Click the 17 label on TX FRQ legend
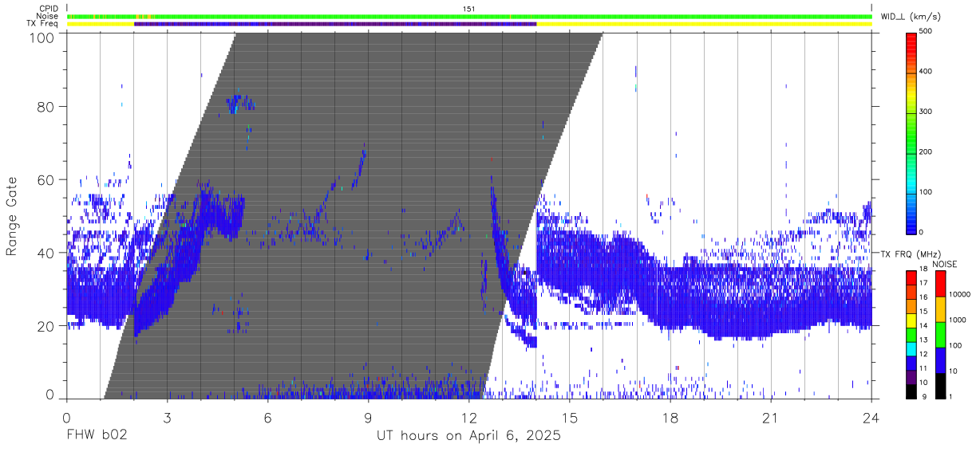 tap(923, 283)
